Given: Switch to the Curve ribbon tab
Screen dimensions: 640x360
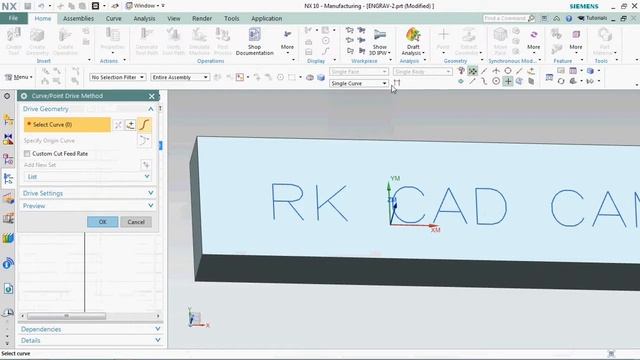Looking at the screenshot, I should 113,18.
